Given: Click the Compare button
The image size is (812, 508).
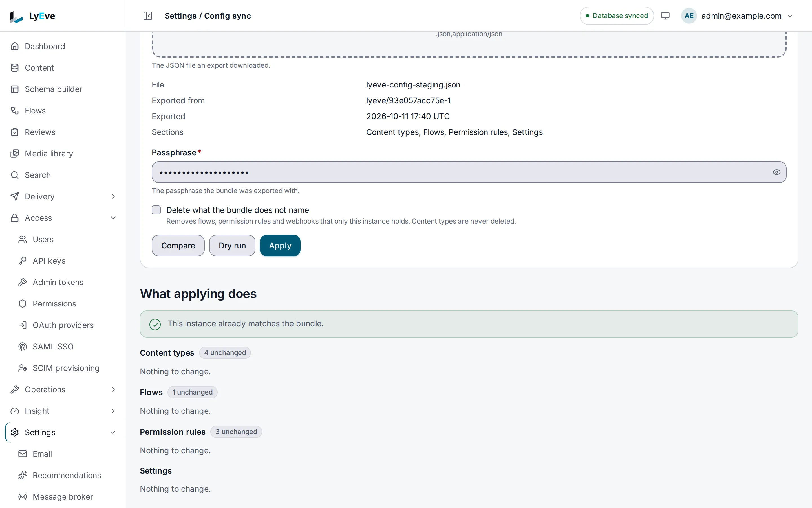Looking at the screenshot, I should point(178,246).
